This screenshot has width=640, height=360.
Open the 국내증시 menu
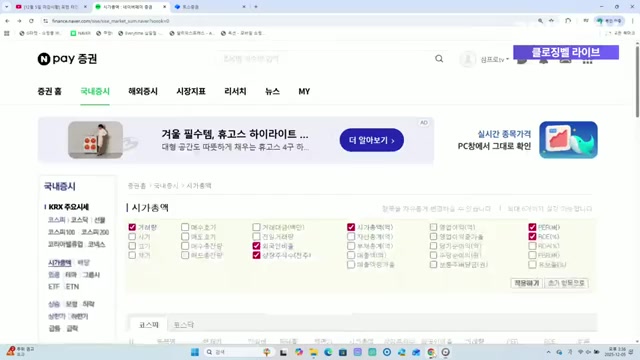click(95, 91)
